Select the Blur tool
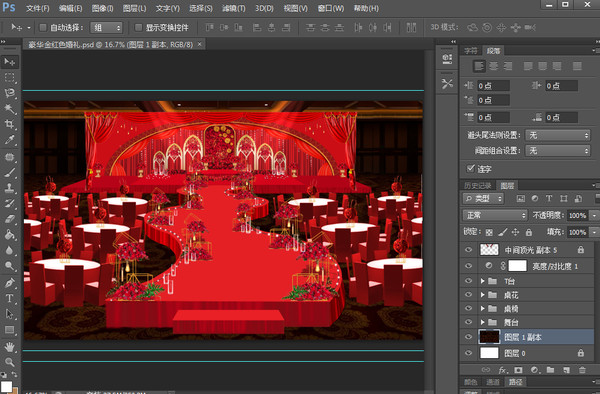 tap(10, 250)
